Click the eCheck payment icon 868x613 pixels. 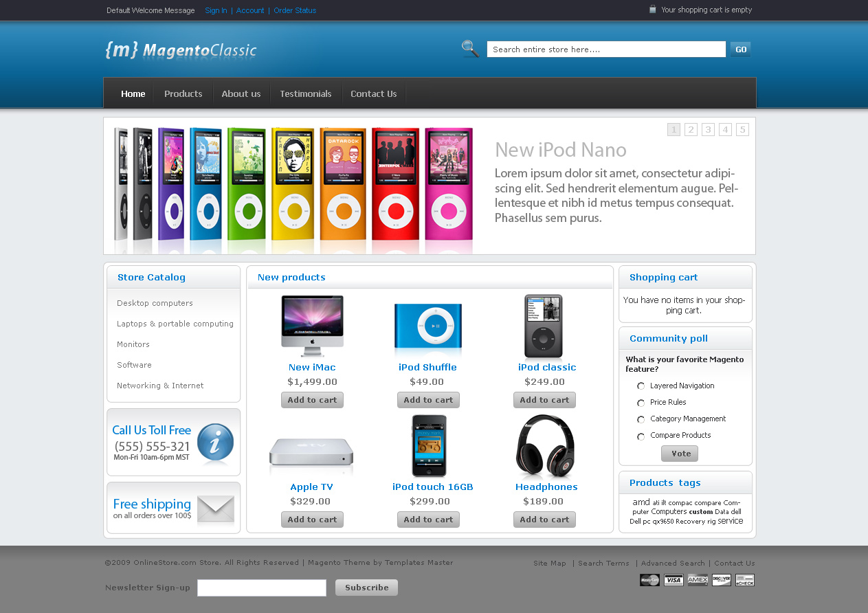pos(745,580)
